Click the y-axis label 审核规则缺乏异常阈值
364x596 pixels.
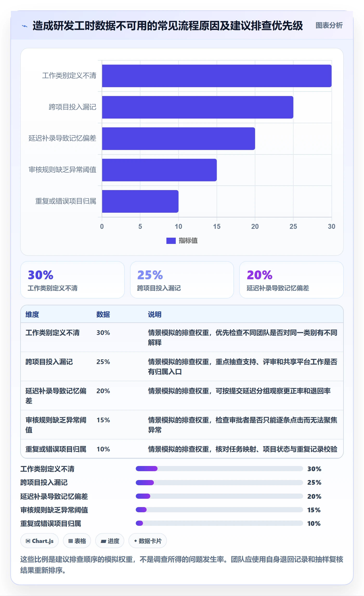click(x=62, y=170)
